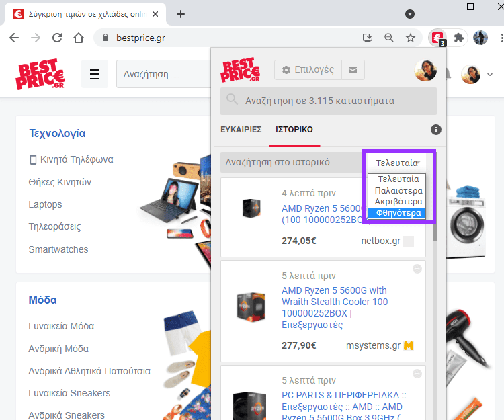The image size is (504, 420).
Task: Open the Κινητά Τηλέφωνα category
Action: coord(71,159)
